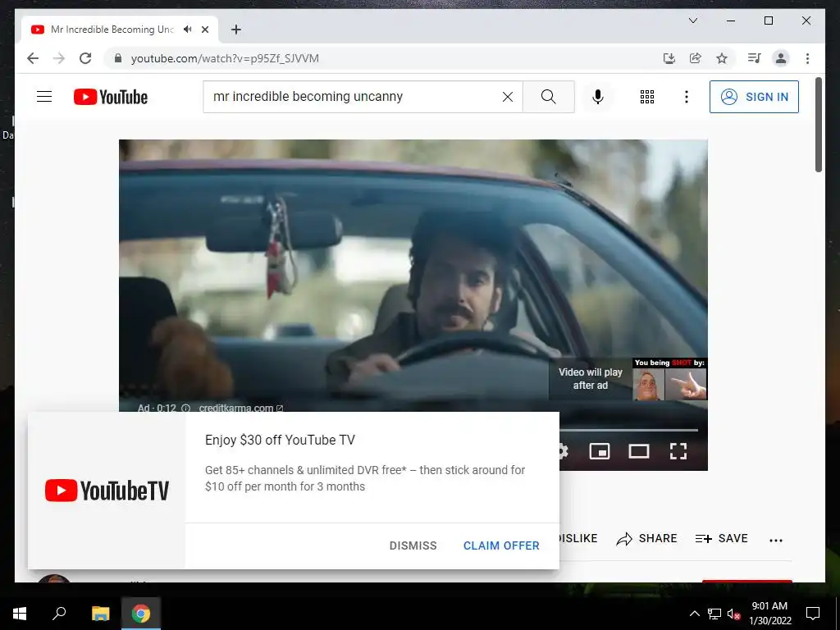The width and height of the screenshot is (840, 630).
Task: Start voice search with microphone icon
Action: tap(598, 97)
